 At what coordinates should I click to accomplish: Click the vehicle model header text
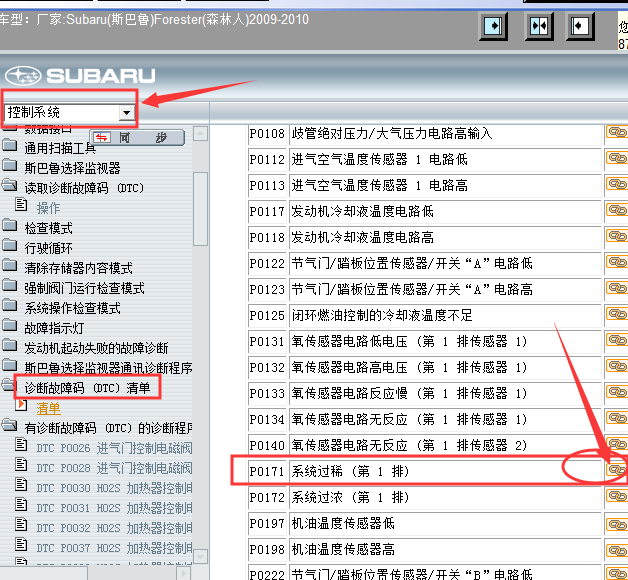click(154, 19)
